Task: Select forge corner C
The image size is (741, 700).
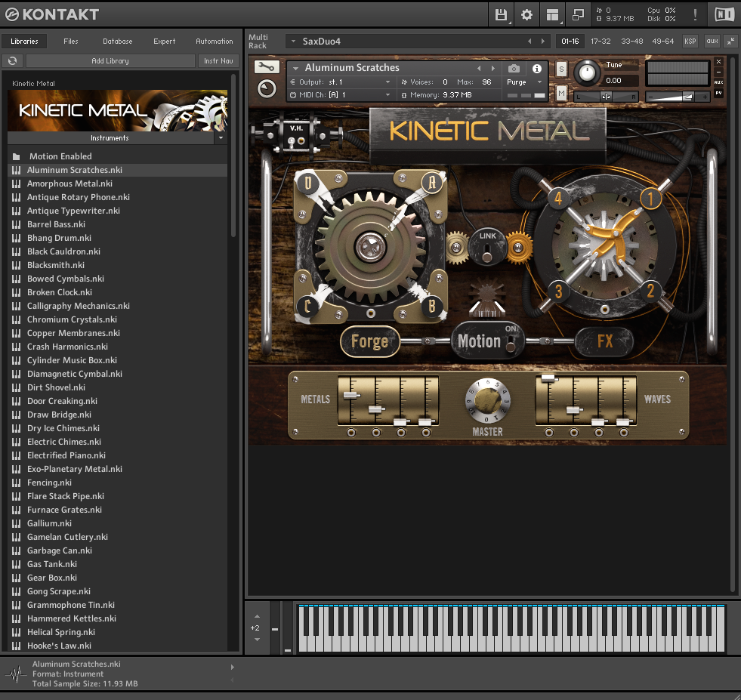Action: [307, 307]
